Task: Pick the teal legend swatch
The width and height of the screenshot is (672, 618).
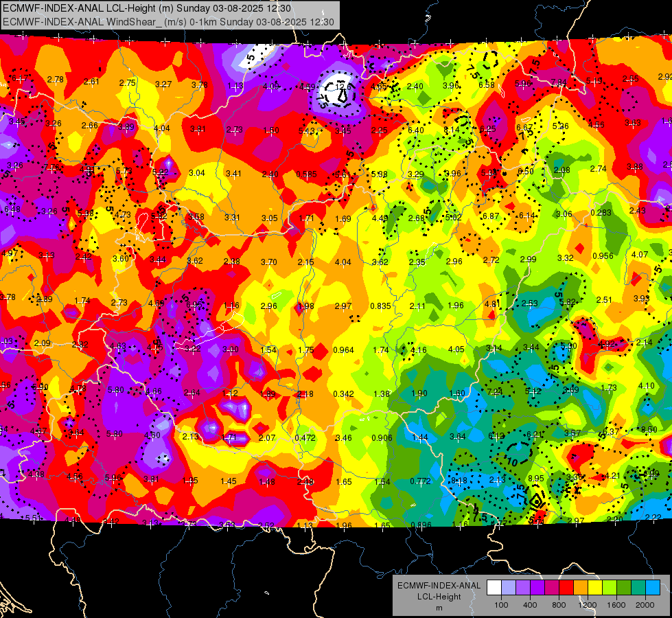Action: click(638, 587)
